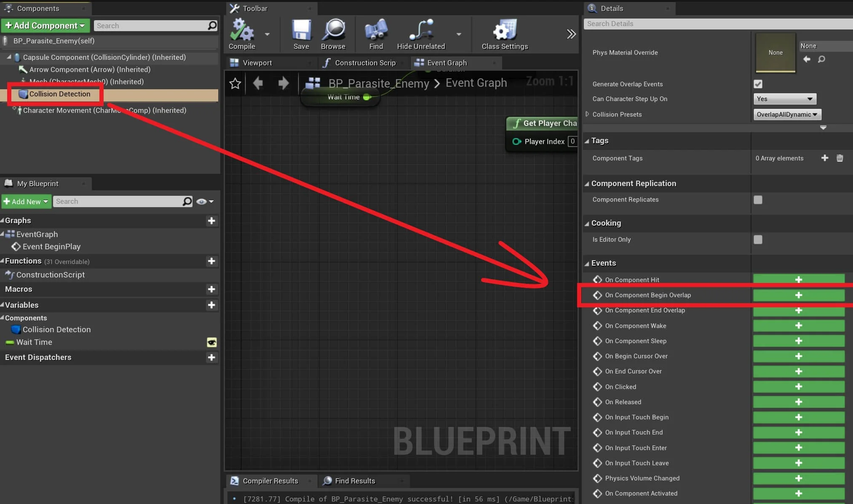
Task: Enable Is Editor Only checkbox
Action: 758,240
